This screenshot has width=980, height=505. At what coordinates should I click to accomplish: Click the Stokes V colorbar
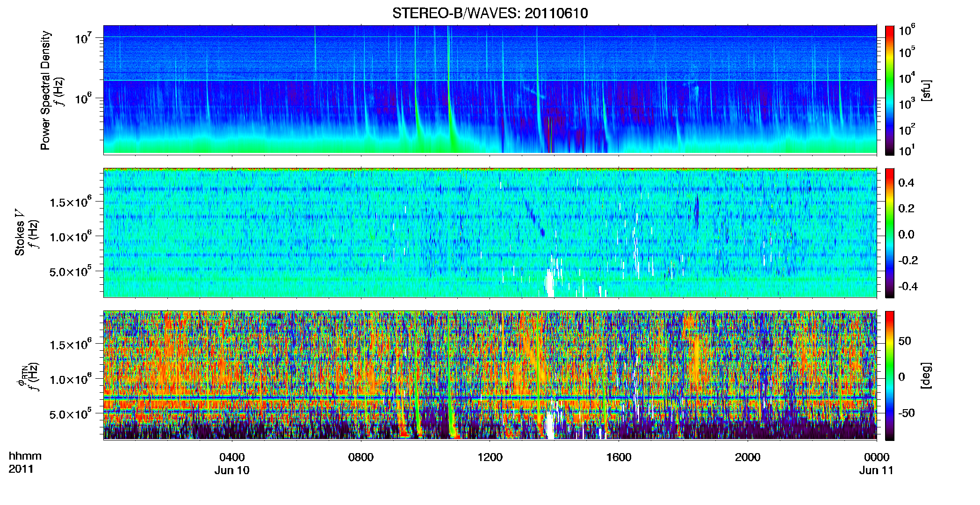[x=890, y=233]
